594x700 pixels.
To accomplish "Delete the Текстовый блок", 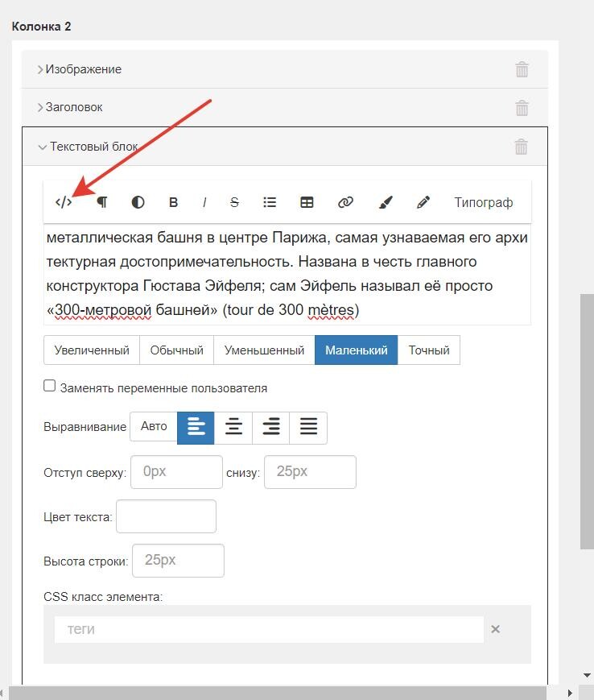I will 522,147.
